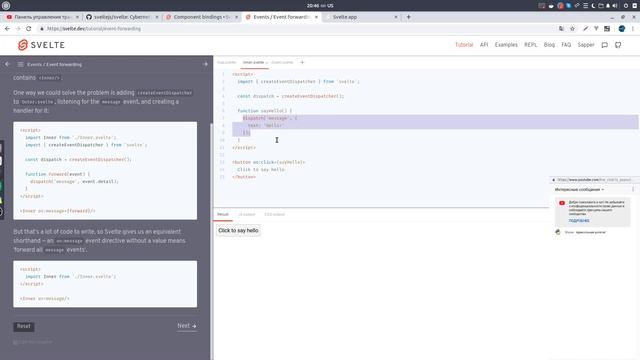
Task: Open the GitHub icon in site header
Action: (x=618, y=45)
